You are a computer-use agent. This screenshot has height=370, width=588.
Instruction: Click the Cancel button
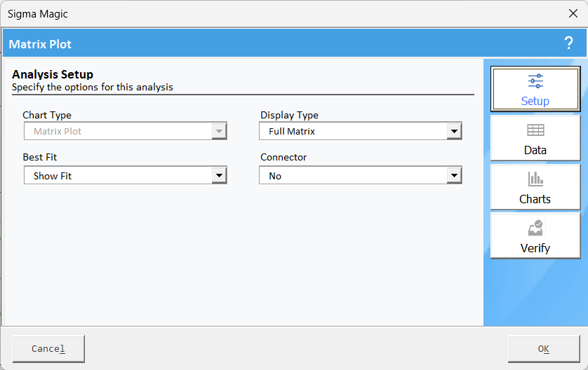(48, 349)
